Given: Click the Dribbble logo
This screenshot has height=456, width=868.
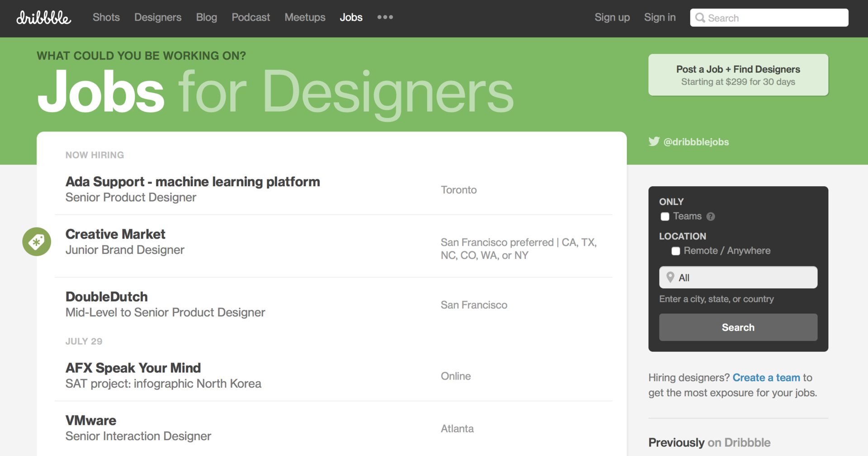Looking at the screenshot, I should [43, 18].
